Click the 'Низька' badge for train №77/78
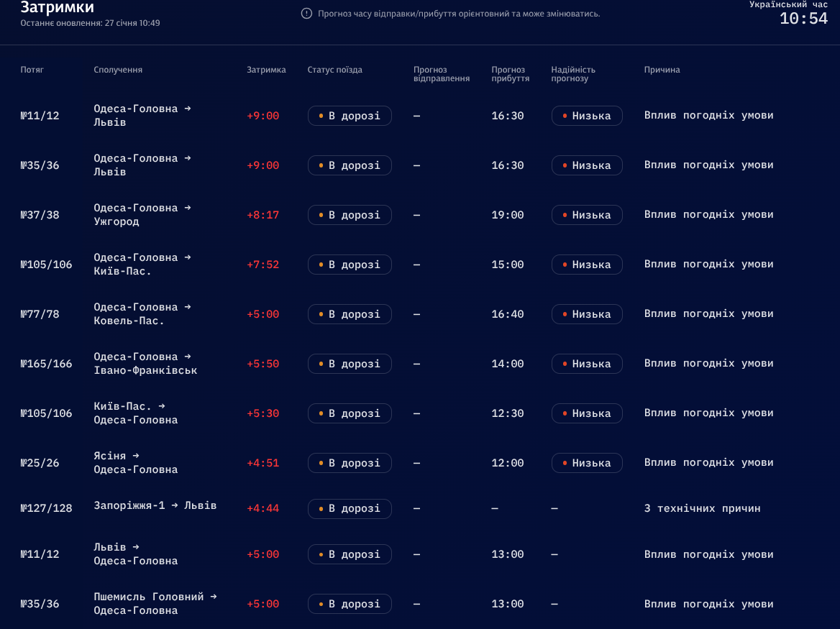This screenshot has height=629, width=840. (587, 314)
